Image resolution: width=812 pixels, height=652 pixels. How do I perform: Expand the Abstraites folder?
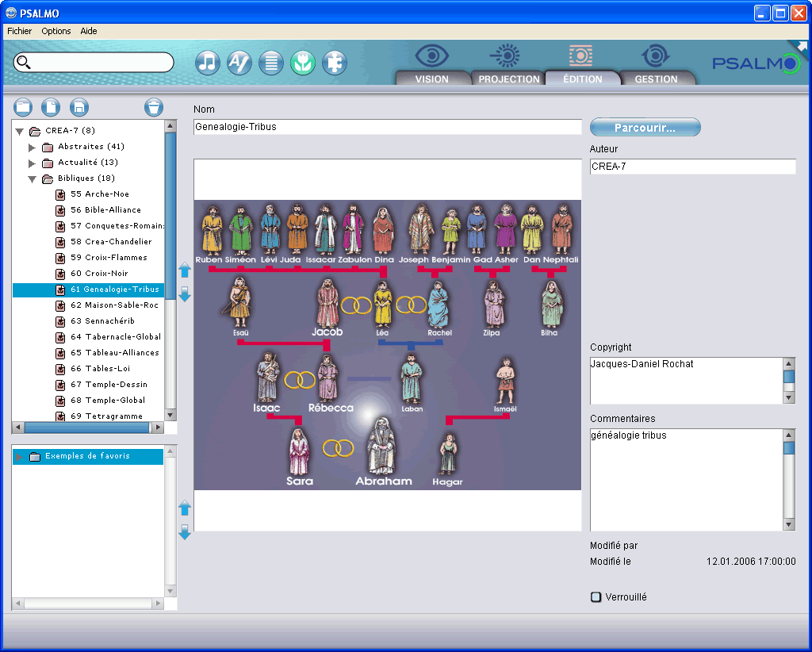[32, 148]
